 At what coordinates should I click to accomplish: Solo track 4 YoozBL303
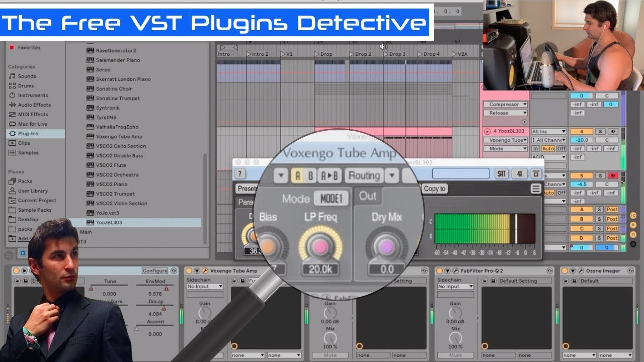click(600, 132)
